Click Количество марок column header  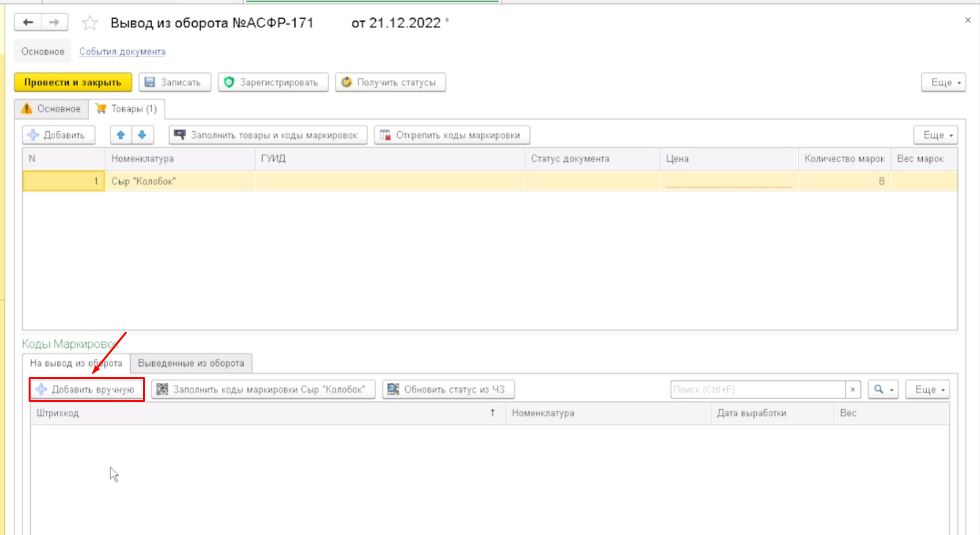pos(845,159)
